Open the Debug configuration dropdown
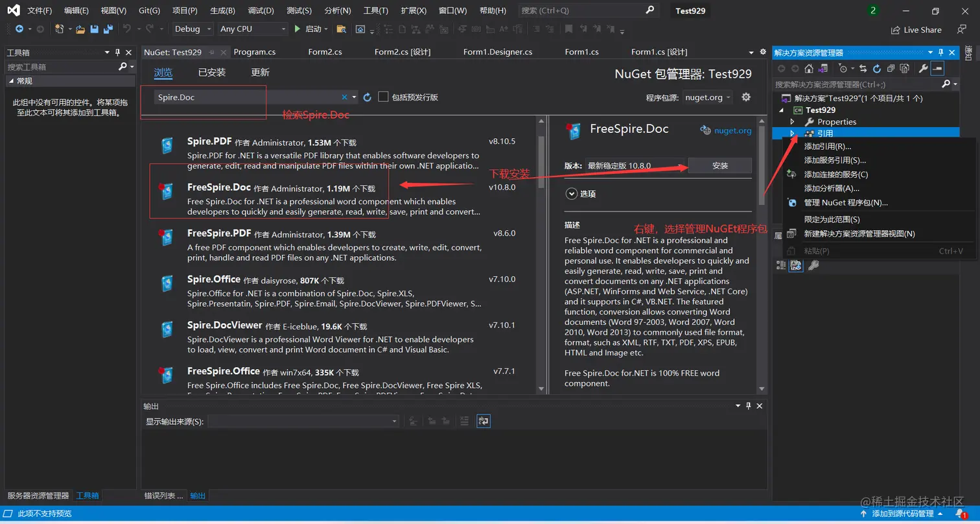This screenshot has width=980, height=524. click(x=192, y=29)
